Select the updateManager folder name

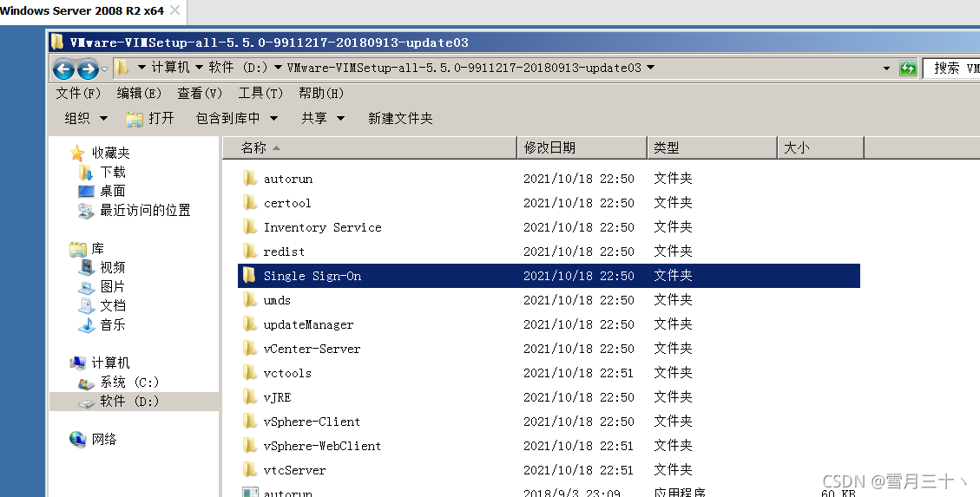pos(309,324)
